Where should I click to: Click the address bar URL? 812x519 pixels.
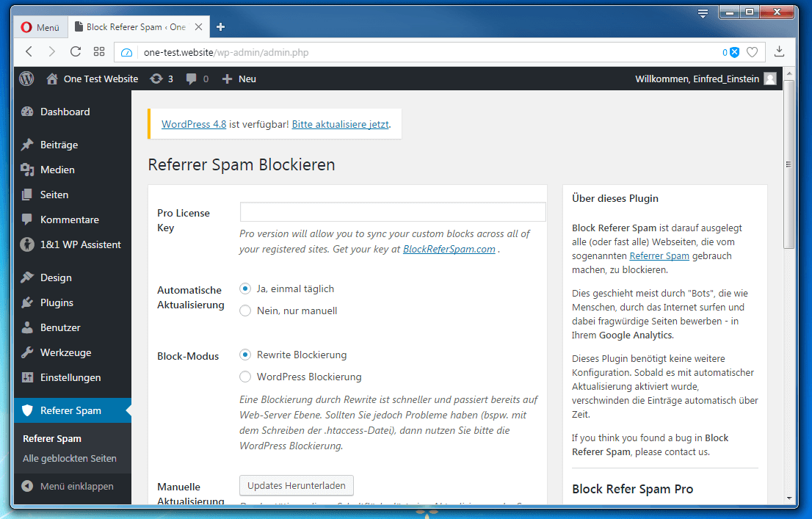pos(226,52)
